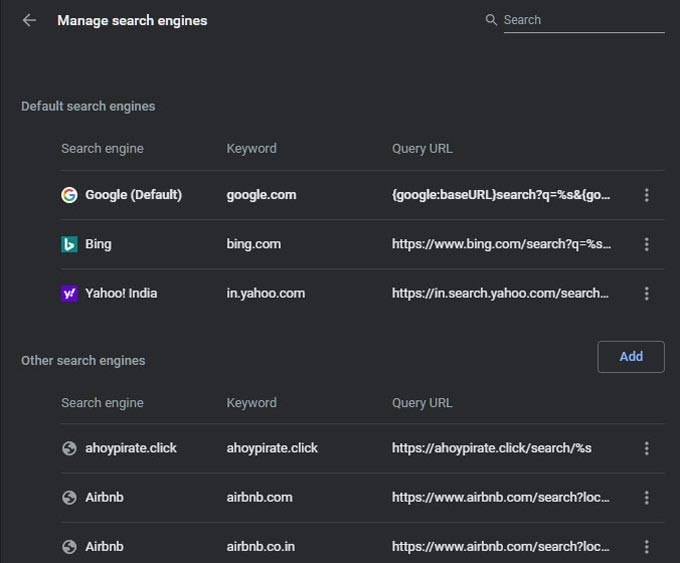Click the Bing logo icon
This screenshot has height=563, width=680.
point(69,244)
